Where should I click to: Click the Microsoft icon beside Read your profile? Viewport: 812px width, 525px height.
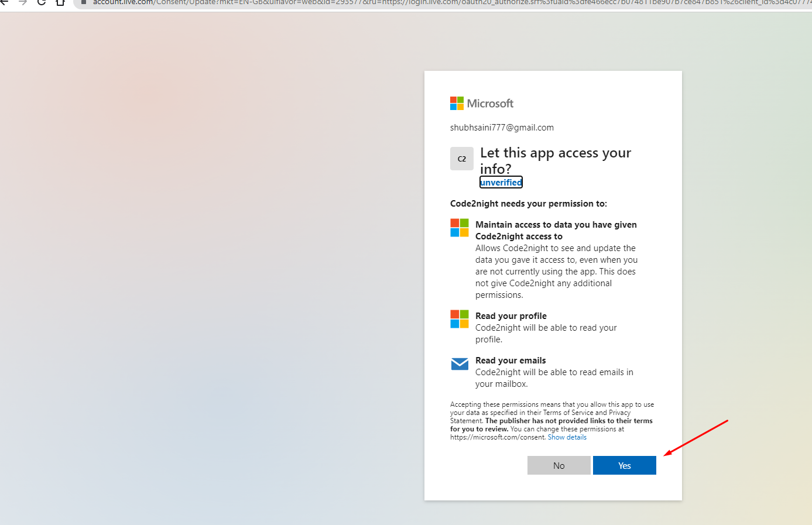(x=460, y=319)
